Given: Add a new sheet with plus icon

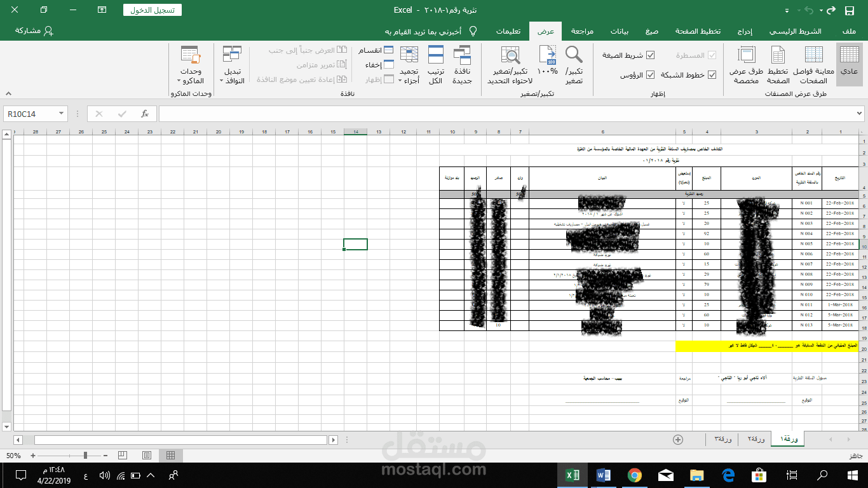Looking at the screenshot, I should [x=678, y=440].
